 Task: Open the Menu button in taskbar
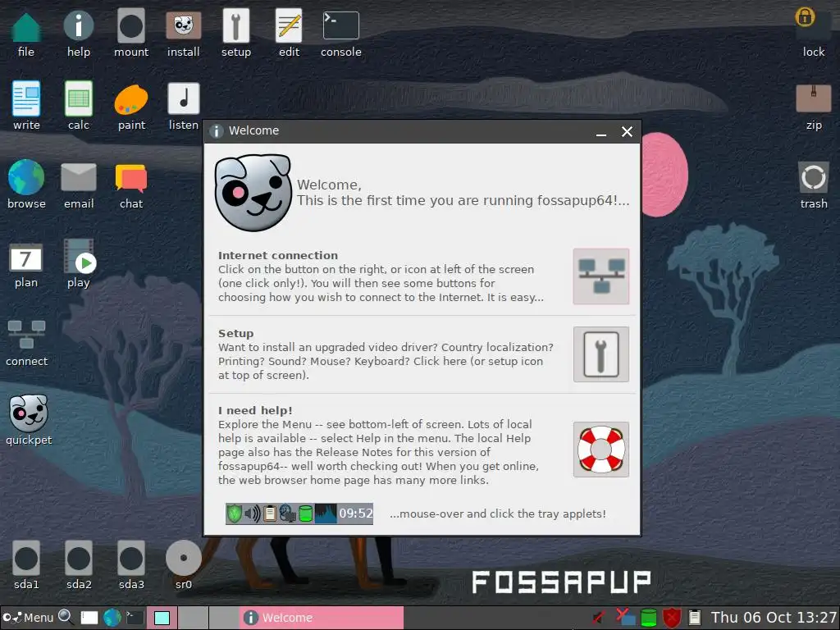pyautogui.click(x=28, y=618)
